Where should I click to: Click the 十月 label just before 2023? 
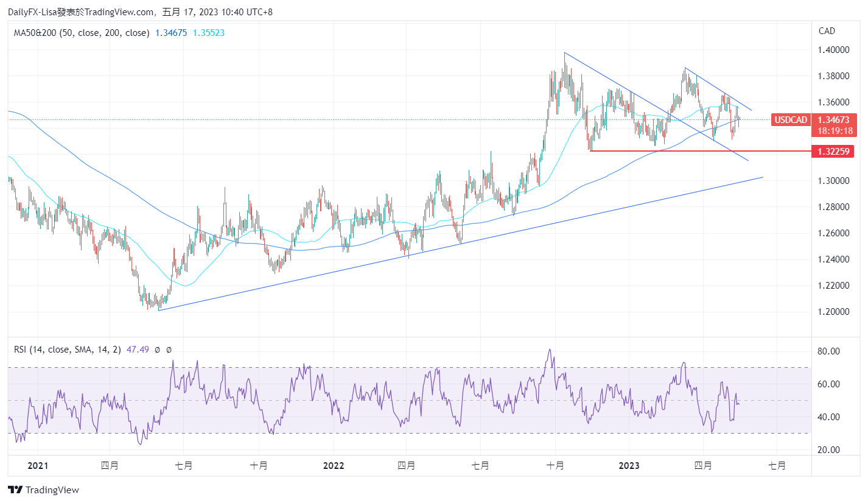click(x=555, y=466)
